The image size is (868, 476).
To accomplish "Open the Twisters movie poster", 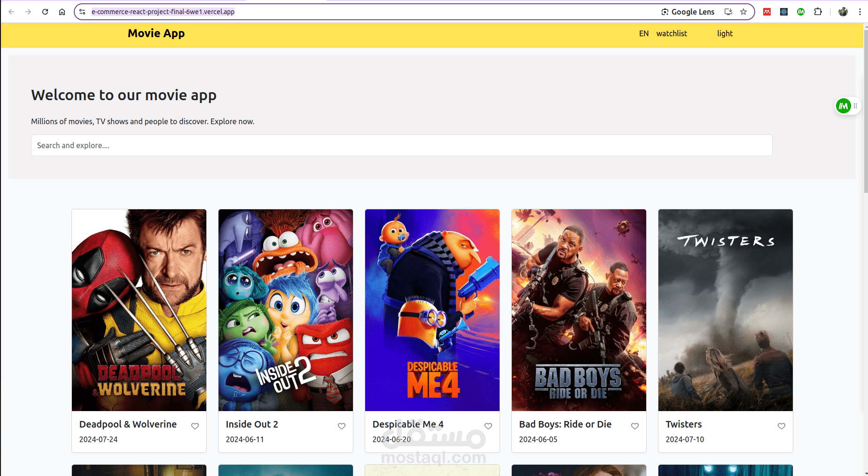I will (726, 310).
